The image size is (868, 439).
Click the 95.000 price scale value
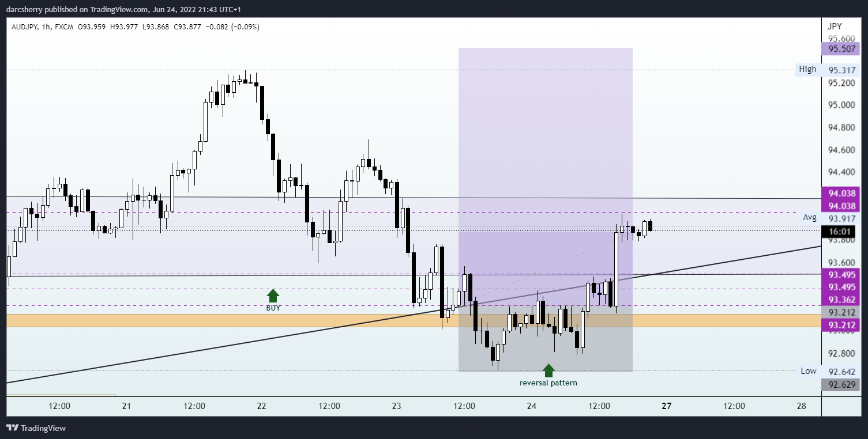click(x=841, y=105)
